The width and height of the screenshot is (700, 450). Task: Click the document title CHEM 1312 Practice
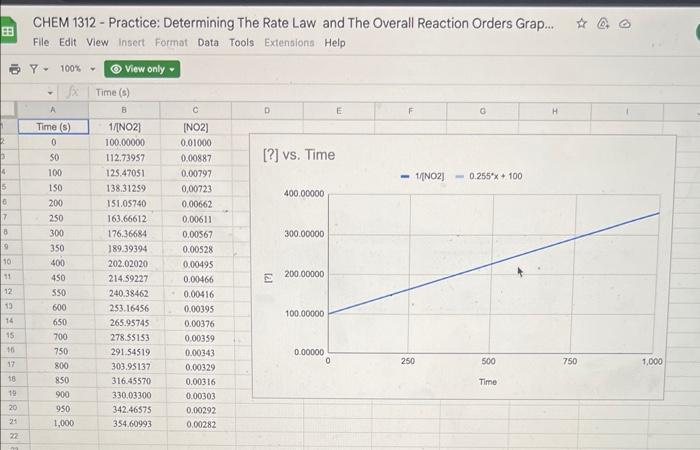(293, 23)
